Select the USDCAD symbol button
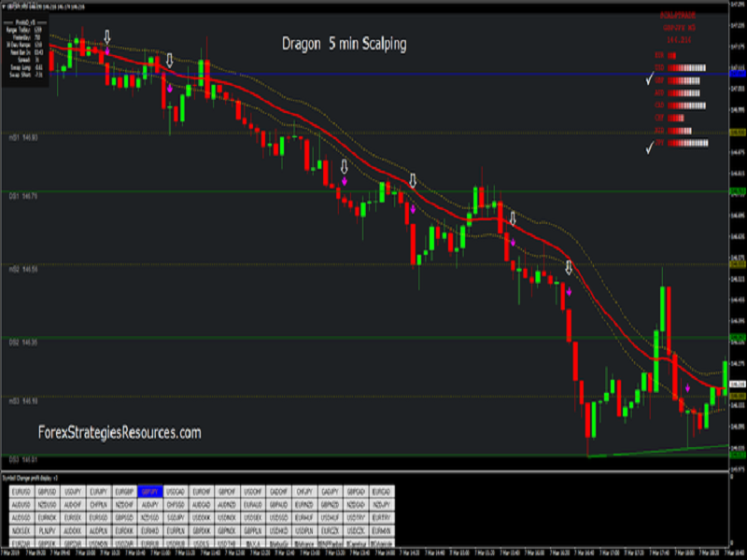747x560 pixels. (x=176, y=492)
